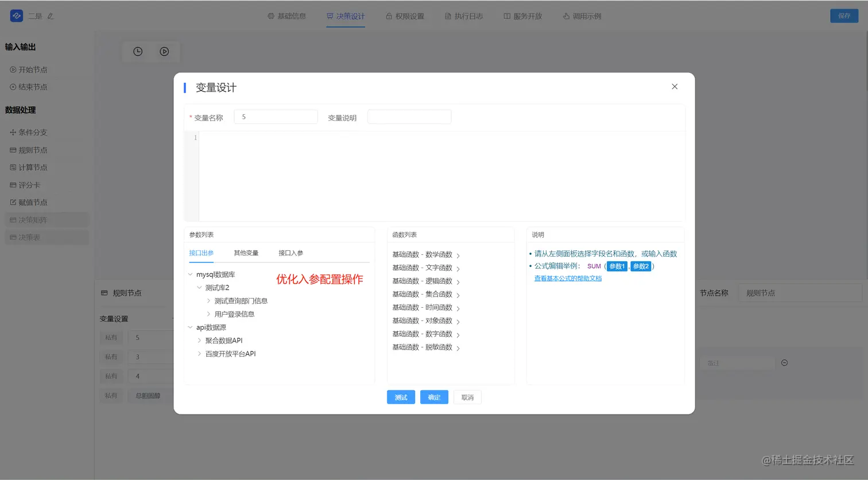Open 基础信息 tab
Screen dimensions: 868x480
[x=286, y=16]
